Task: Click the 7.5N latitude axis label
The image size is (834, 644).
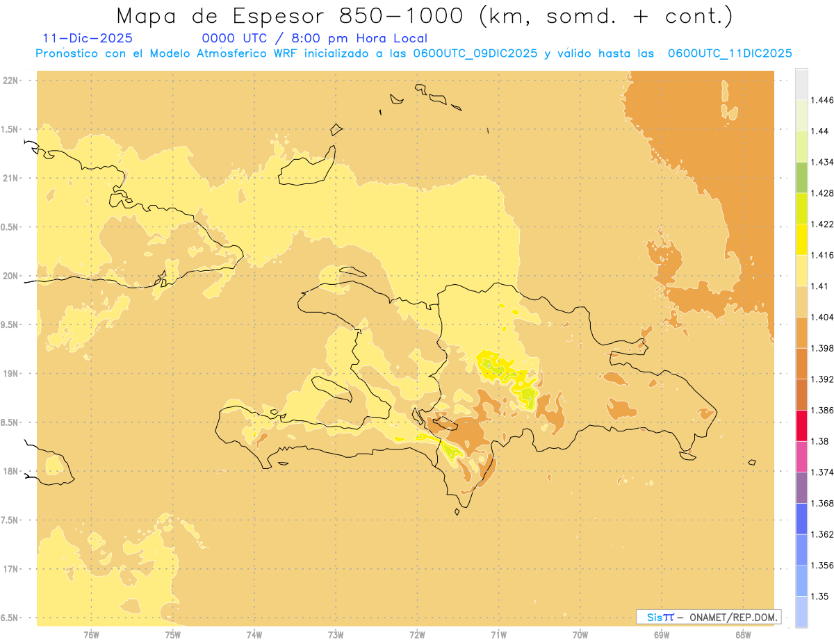Action: tap(10, 520)
